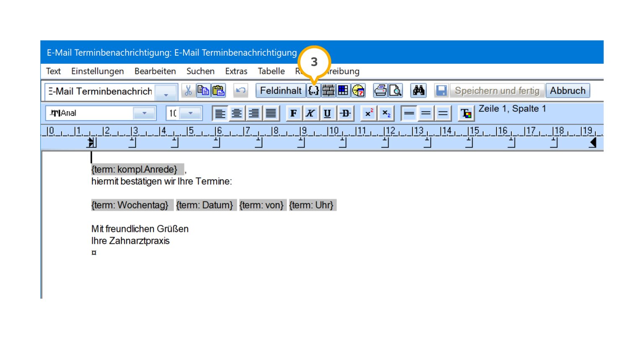Expand the font size dropdown

point(191,113)
